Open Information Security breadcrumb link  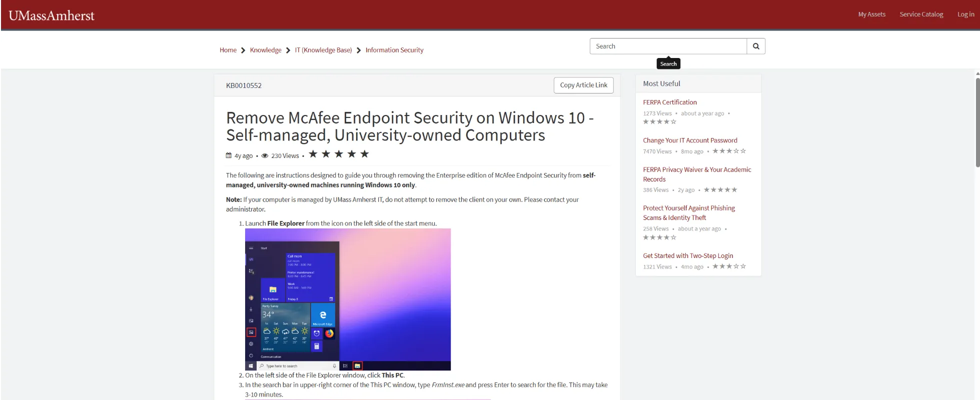394,50
